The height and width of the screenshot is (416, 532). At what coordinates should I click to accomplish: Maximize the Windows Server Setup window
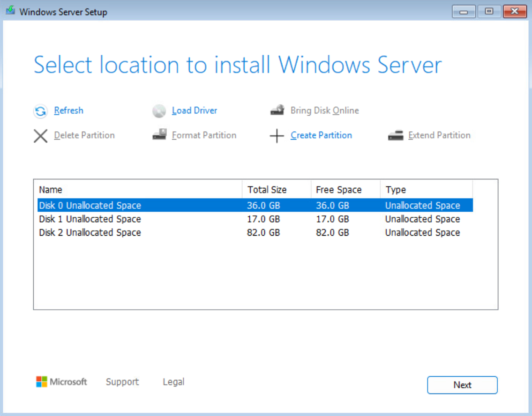point(489,12)
